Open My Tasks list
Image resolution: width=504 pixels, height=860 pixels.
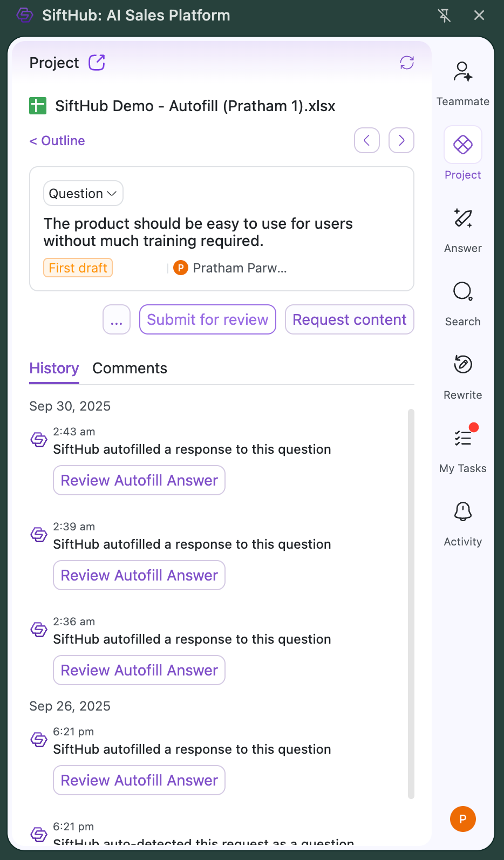(x=462, y=439)
